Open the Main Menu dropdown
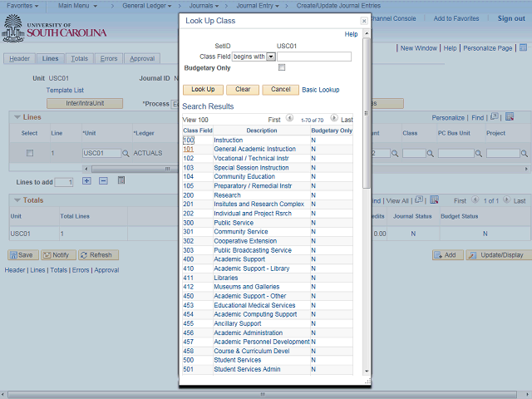Image resolution: width=532 pixels, height=399 pixels. coord(77,6)
